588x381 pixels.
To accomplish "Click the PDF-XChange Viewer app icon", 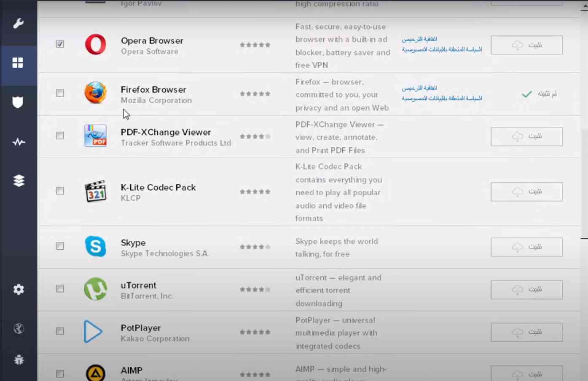I will click(95, 136).
